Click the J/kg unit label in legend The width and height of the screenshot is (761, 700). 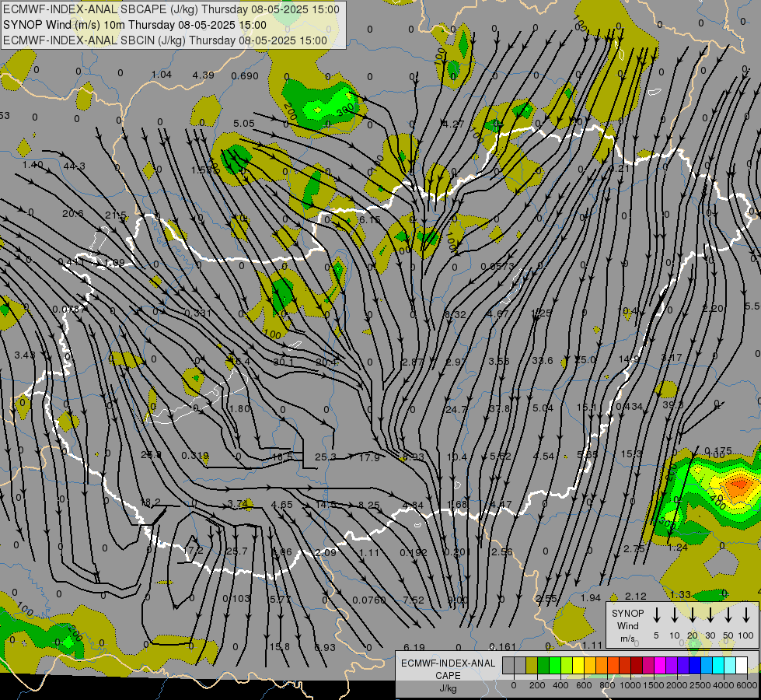448,688
